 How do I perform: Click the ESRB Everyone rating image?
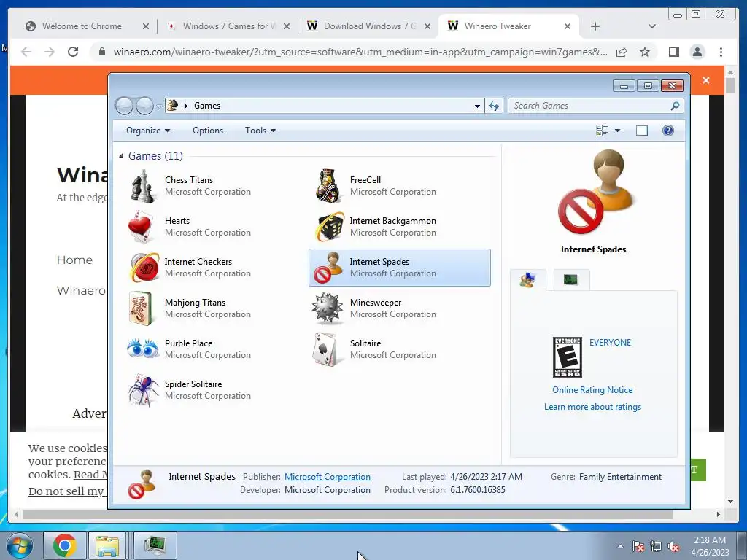(x=567, y=357)
